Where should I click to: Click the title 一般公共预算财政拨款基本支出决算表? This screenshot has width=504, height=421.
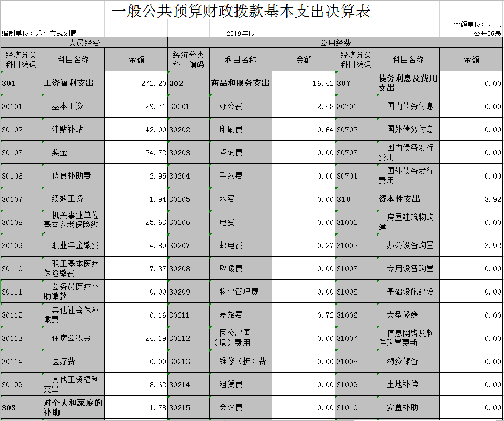pyautogui.click(x=241, y=11)
